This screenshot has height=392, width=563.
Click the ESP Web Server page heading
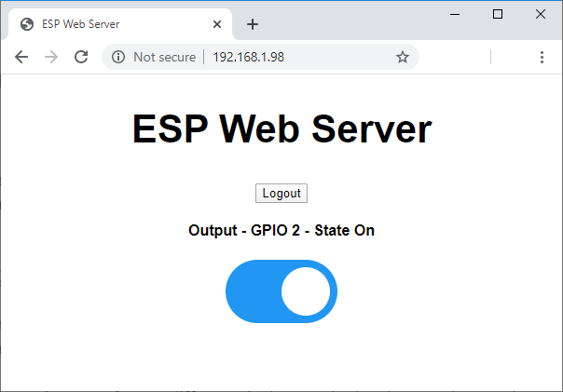[281, 128]
